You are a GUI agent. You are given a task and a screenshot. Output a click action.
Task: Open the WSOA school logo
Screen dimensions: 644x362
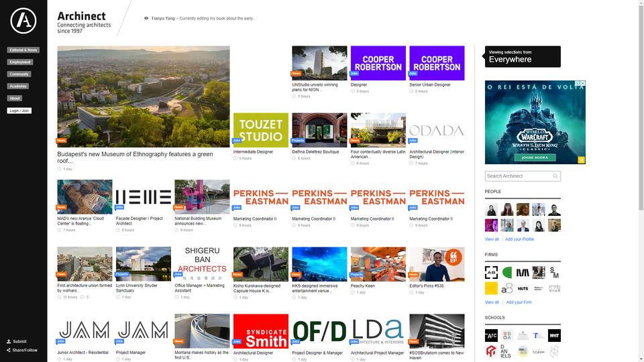tap(507, 335)
